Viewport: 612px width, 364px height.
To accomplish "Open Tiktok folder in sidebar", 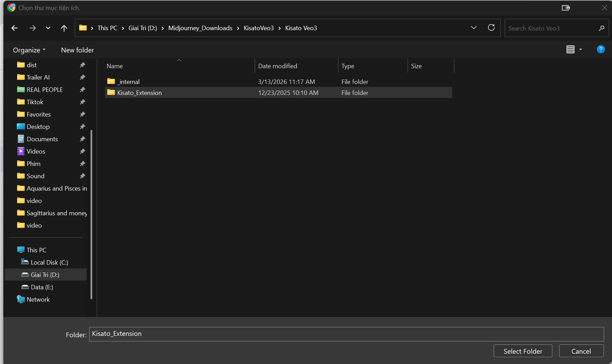I will [35, 102].
